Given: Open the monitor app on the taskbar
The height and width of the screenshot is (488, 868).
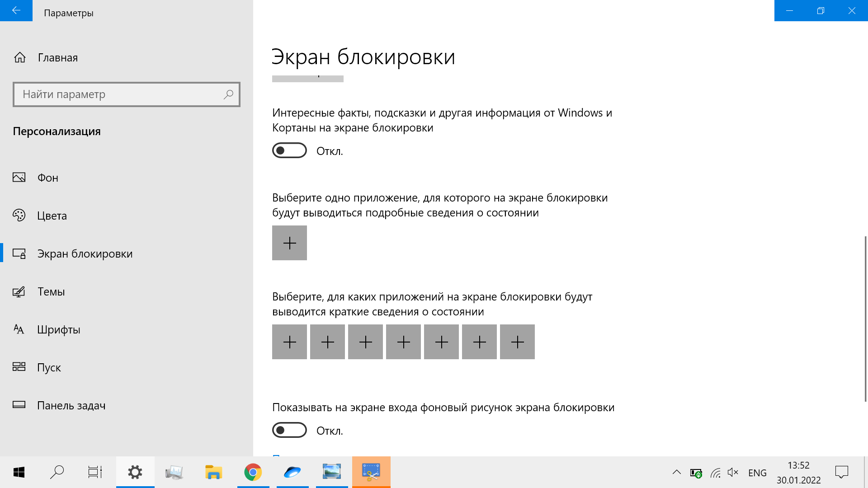Looking at the screenshot, I should coord(174,472).
